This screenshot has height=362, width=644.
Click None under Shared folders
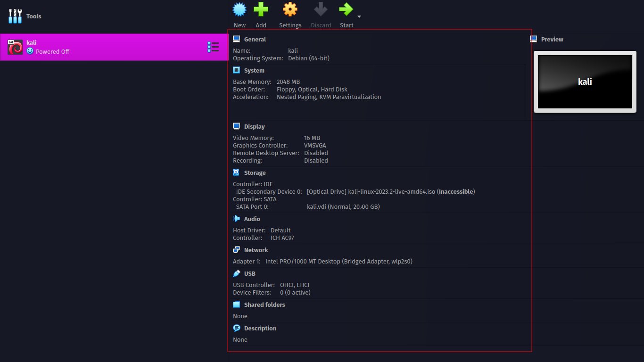click(x=240, y=316)
